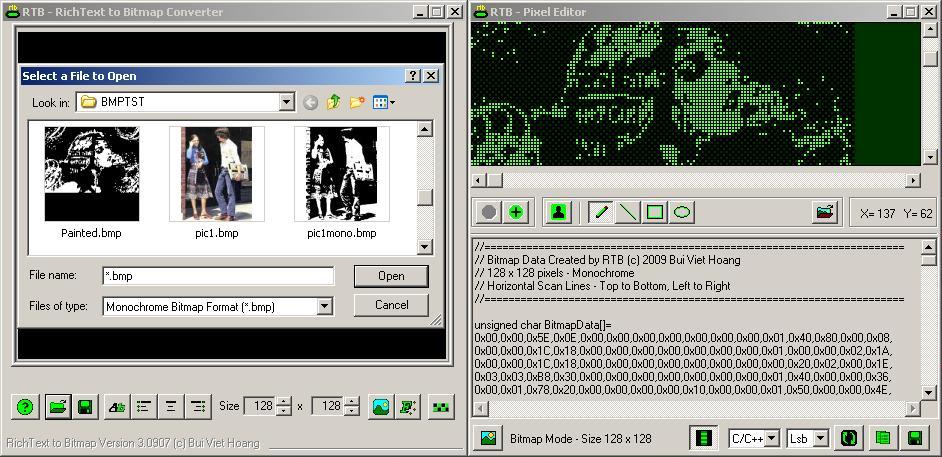
Task: Click the bitmap mode picture icon
Action: tap(488, 438)
